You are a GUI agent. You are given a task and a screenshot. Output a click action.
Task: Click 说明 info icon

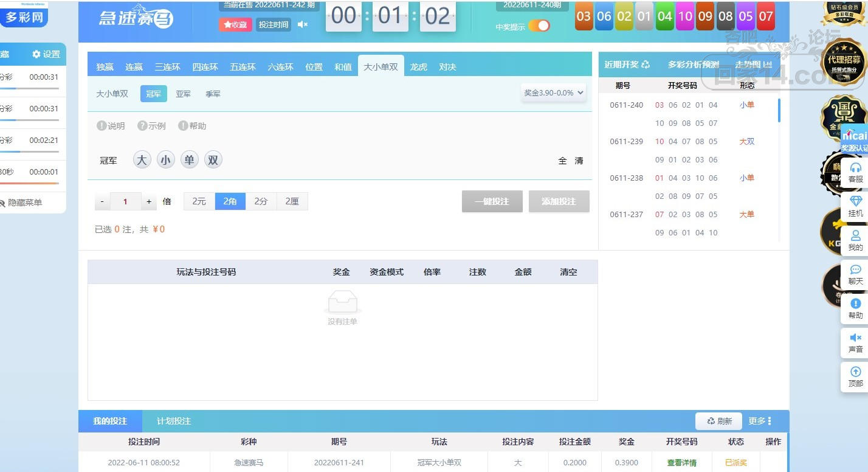pos(111,126)
